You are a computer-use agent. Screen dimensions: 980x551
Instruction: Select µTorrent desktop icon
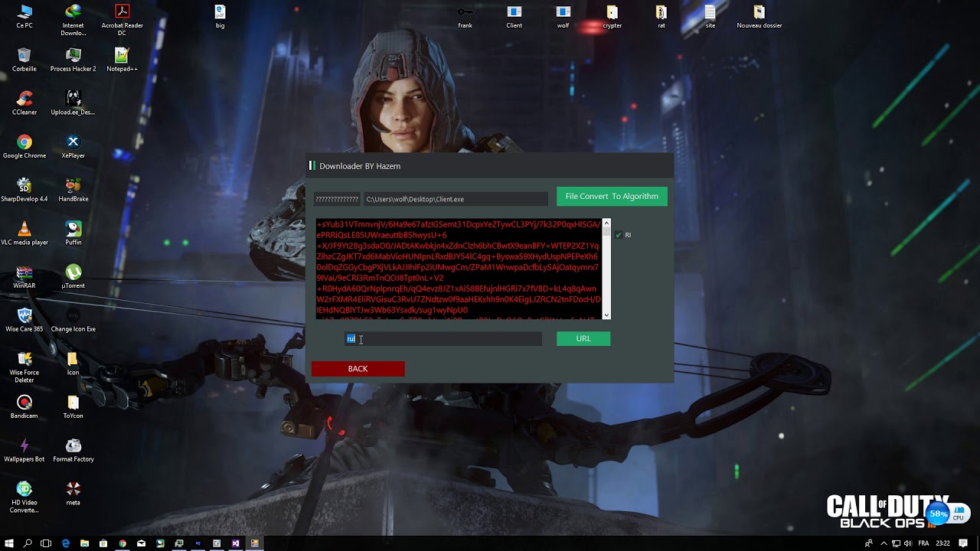pyautogui.click(x=73, y=277)
